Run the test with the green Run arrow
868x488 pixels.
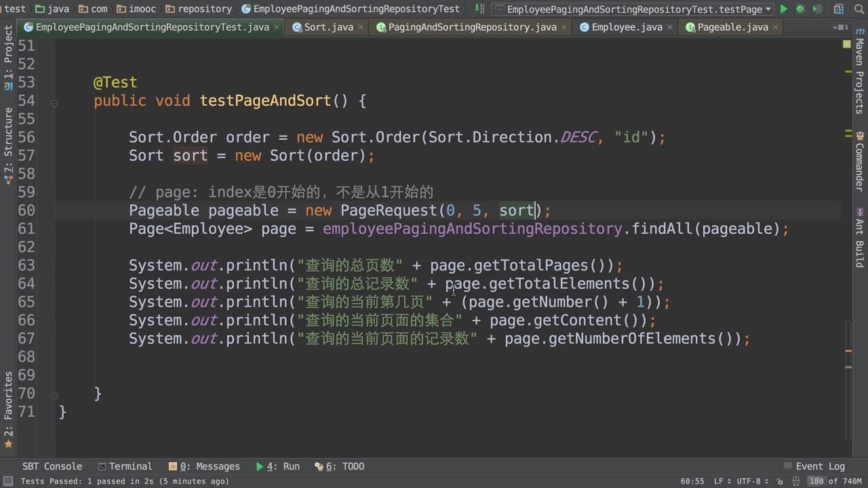click(x=784, y=9)
